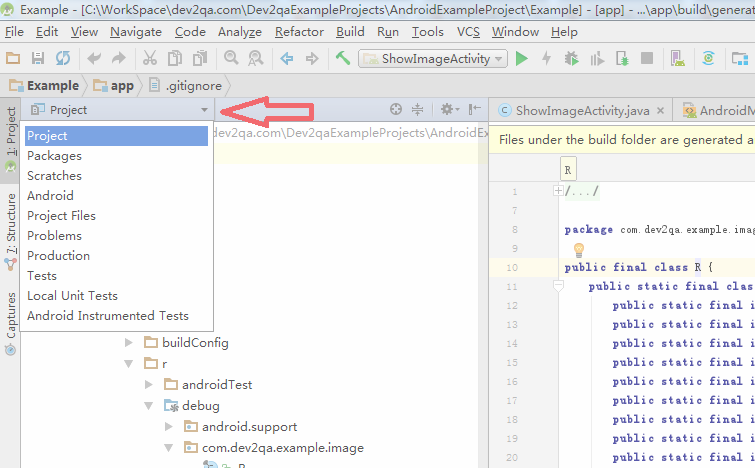Open the project panel gear settings

(x=447, y=110)
